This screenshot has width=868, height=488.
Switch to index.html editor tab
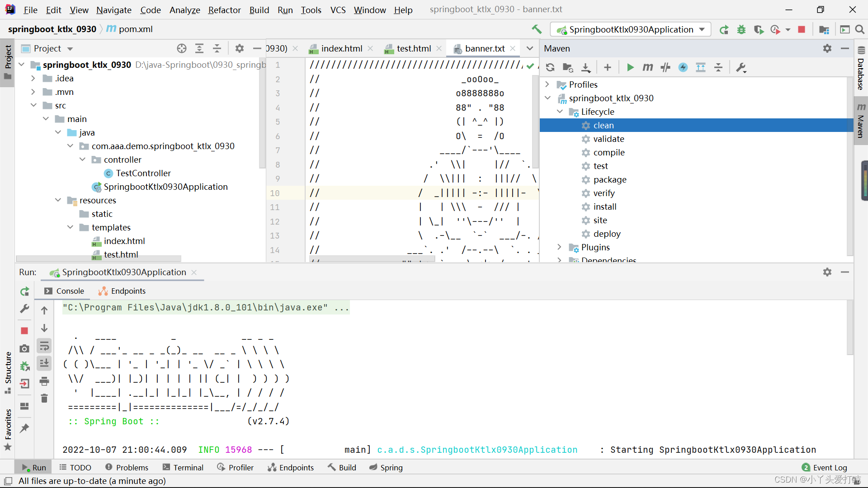[341, 48]
